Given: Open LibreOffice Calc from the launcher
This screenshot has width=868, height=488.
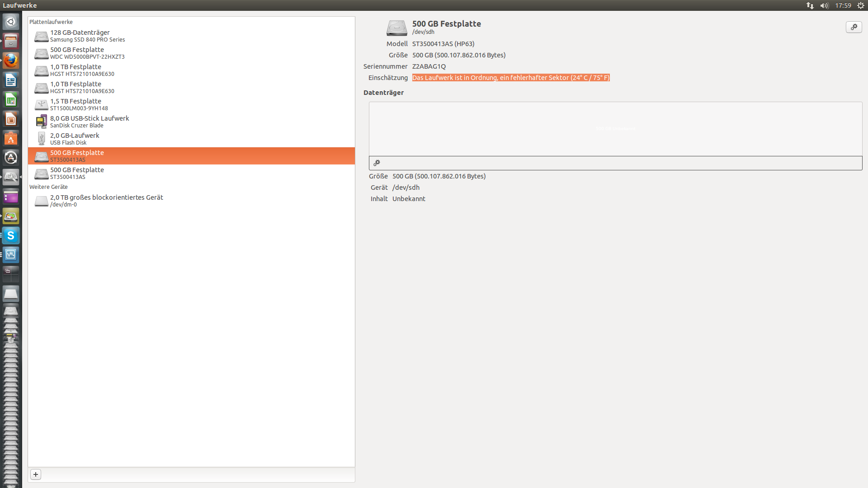Looking at the screenshot, I should point(11,100).
